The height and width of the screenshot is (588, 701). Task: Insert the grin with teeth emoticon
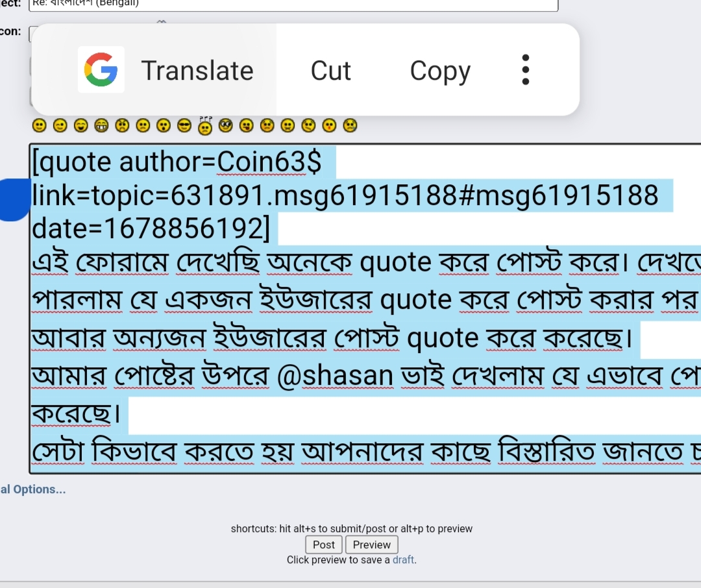(x=101, y=126)
